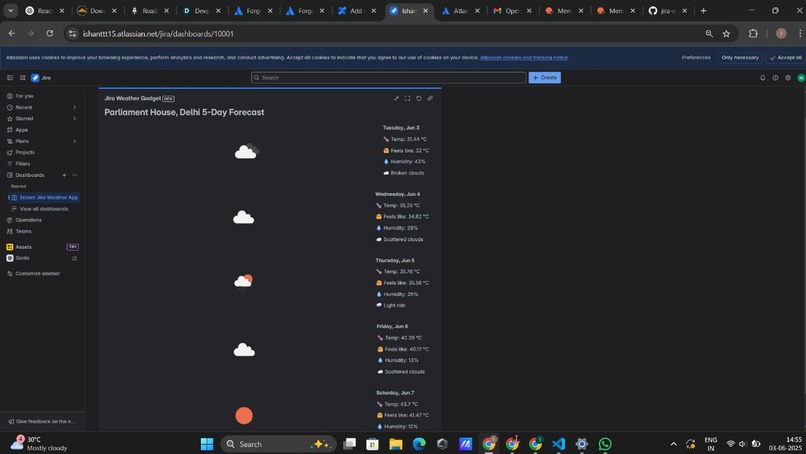
Task: Open Microsoft Edge from taskbar
Action: 419,444
